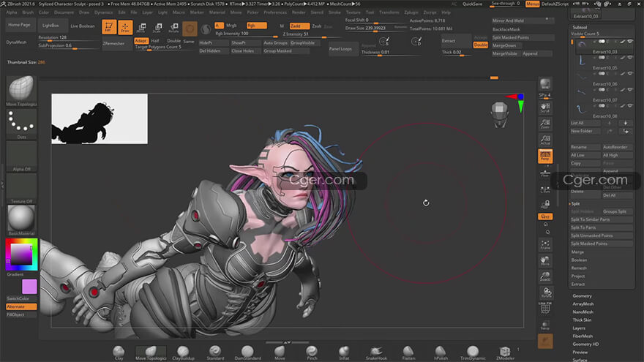
Task: Open the Document menu
Action: [x=64, y=12]
